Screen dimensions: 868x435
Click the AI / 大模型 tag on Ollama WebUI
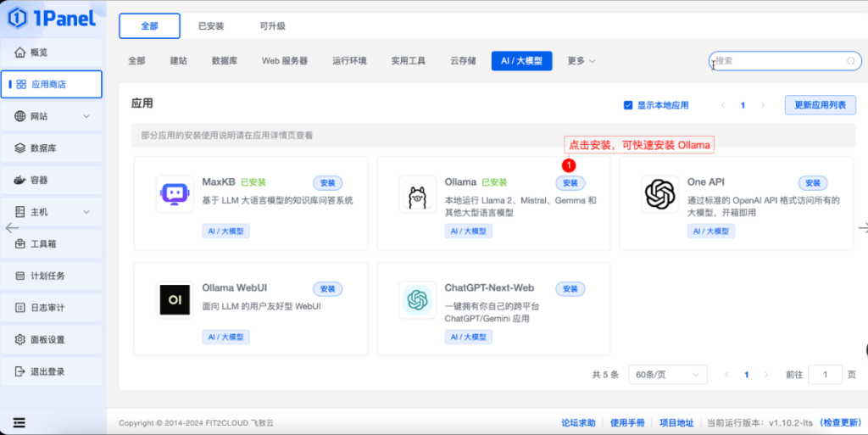(x=225, y=337)
